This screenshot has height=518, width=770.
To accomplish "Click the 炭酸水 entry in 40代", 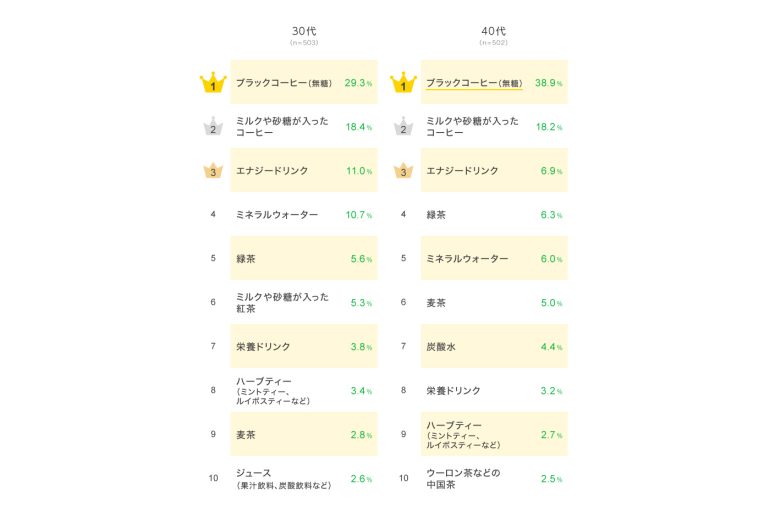I will [x=441, y=347].
